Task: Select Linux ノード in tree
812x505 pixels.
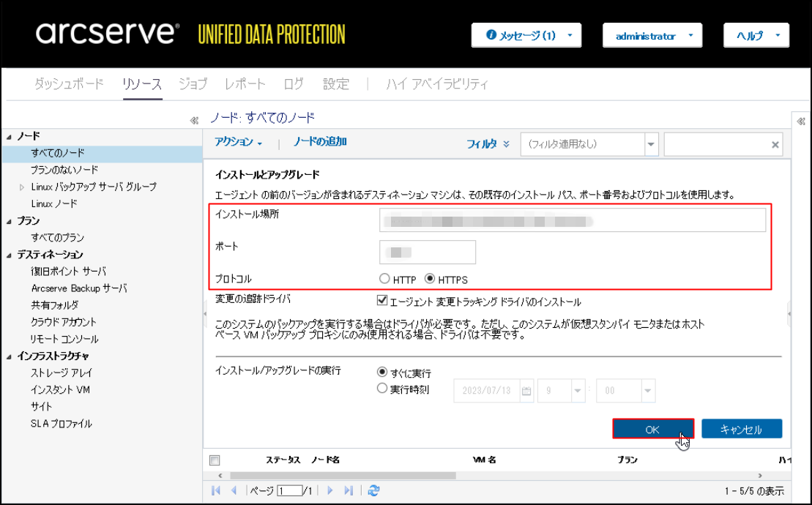Action: (54, 204)
